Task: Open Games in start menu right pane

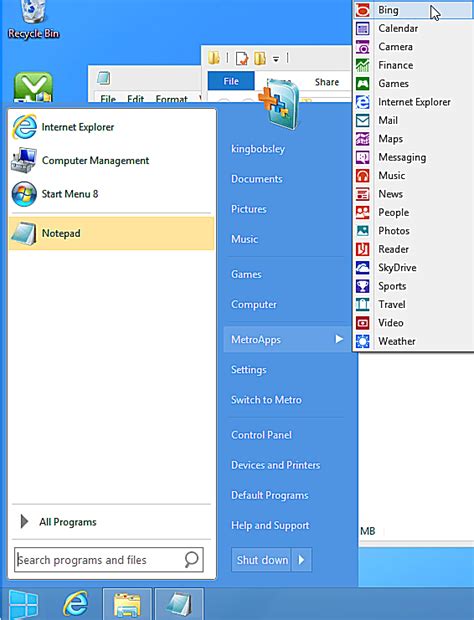Action: [246, 274]
